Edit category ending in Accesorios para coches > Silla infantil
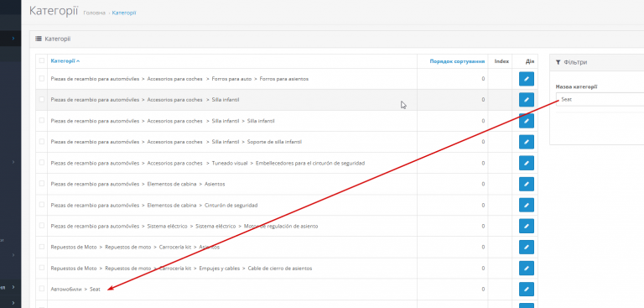Viewport: 644px width, 308px height. pyautogui.click(x=526, y=100)
